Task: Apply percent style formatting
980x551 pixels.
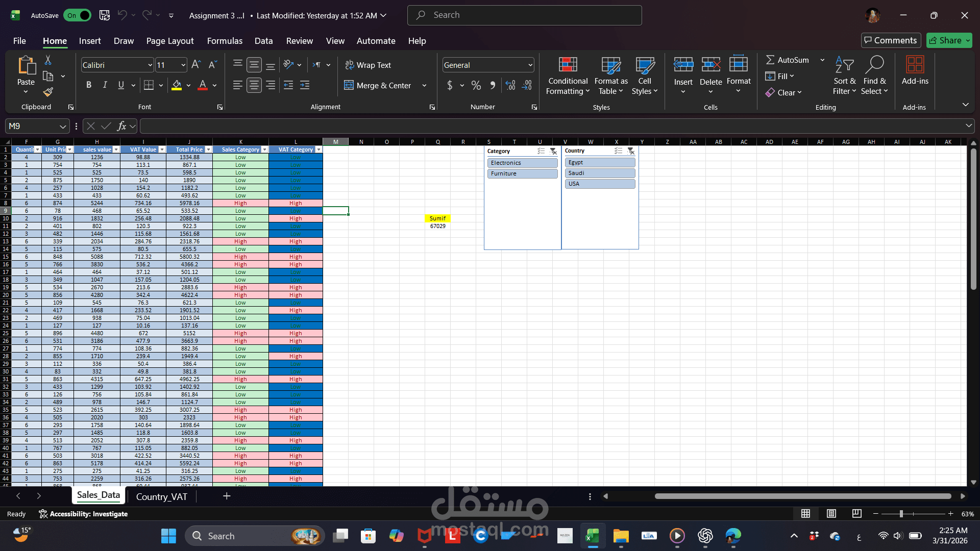Action: (476, 85)
